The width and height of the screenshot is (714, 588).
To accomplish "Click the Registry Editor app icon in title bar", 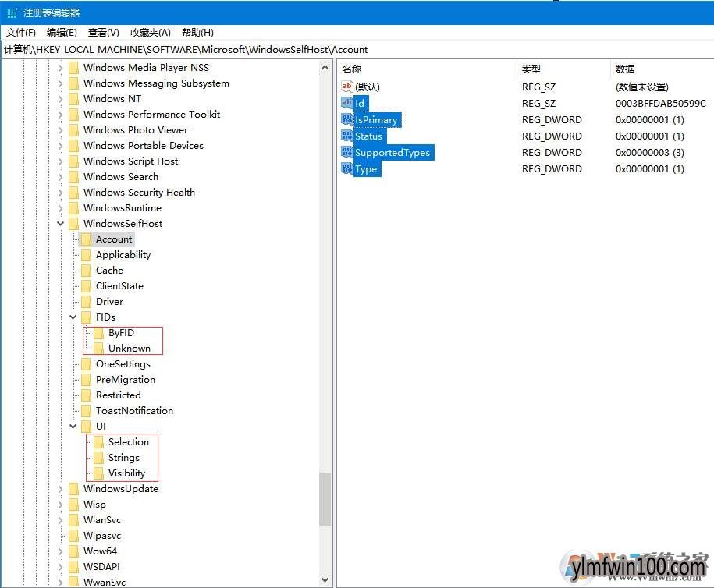I will click(x=12, y=12).
